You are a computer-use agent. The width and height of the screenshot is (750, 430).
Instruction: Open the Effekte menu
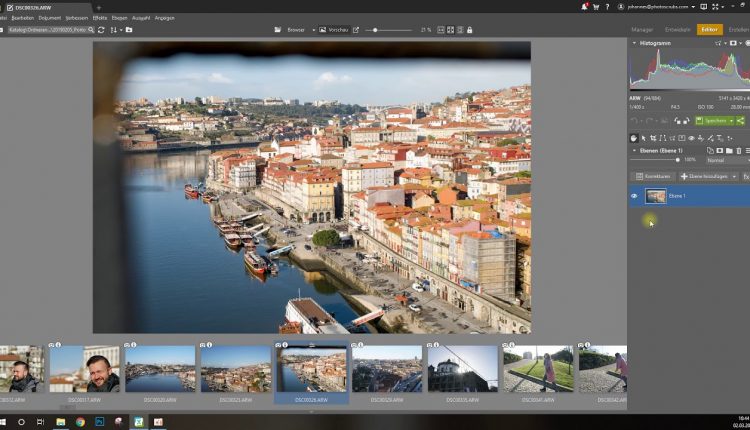[100, 18]
